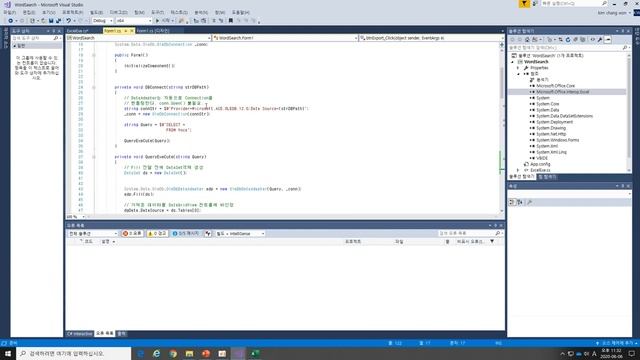
Task: Click the Categorized view icon in Properties panel
Action: (x=512, y=202)
